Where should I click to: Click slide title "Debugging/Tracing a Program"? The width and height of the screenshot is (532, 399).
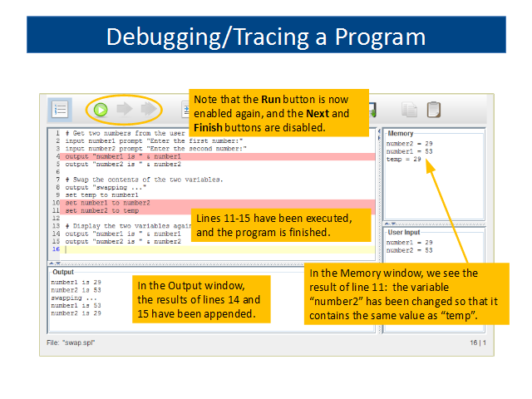point(266,37)
